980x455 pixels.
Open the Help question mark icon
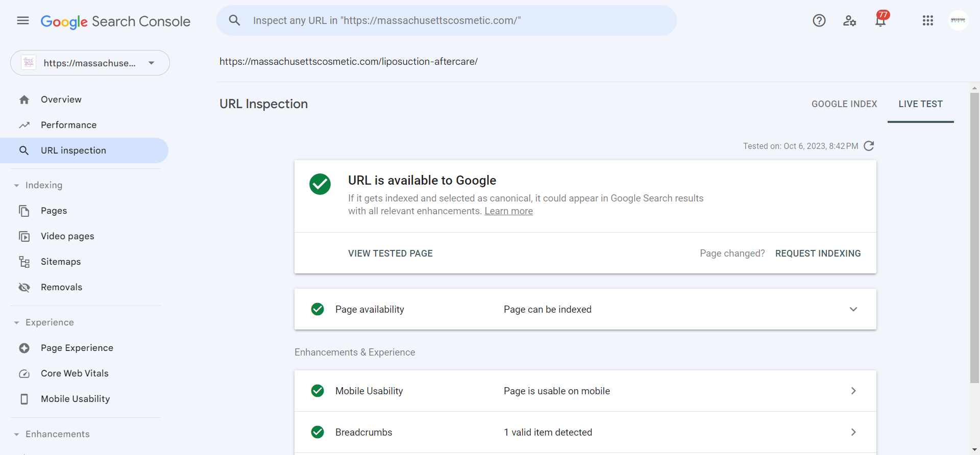tap(819, 20)
